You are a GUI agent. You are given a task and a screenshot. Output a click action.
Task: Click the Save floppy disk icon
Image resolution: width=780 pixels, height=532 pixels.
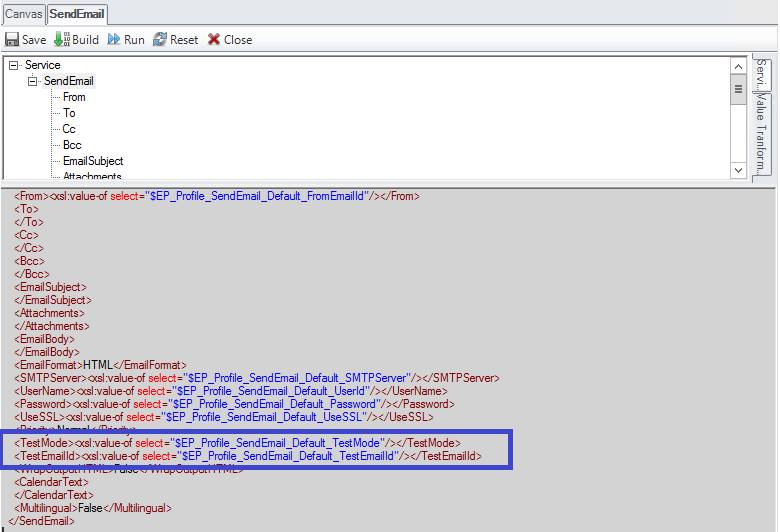click(11, 39)
